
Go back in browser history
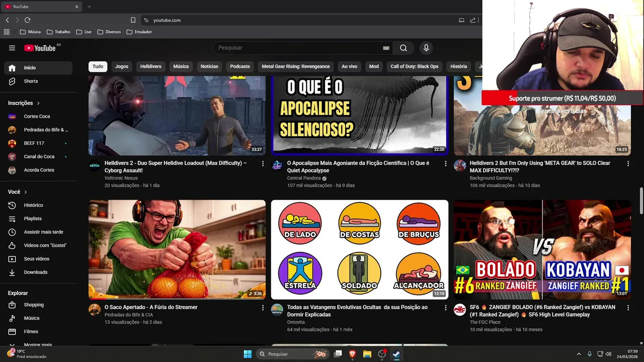click(7, 20)
